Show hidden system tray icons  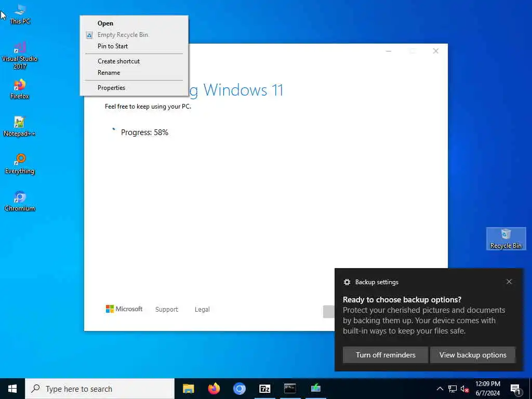tap(440, 389)
